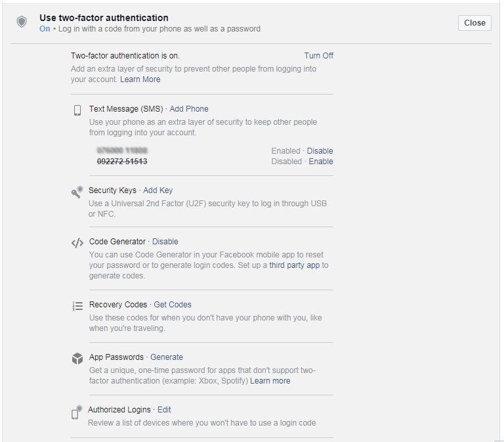Screen dimensions: 504x442
Task: Click Learn more about App Passwords
Action: tap(270, 381)
